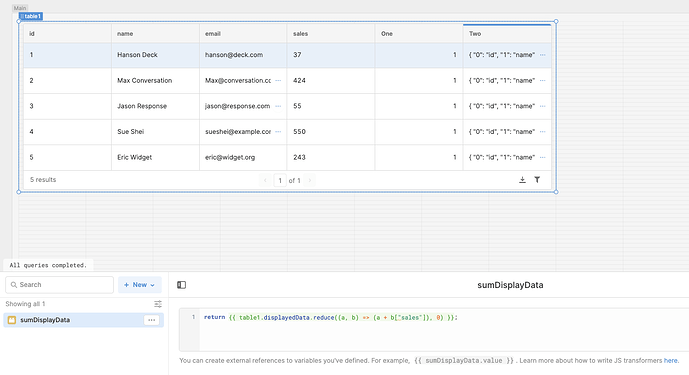
Task: Click the search magnifier icon
Action: coord(14,285)
